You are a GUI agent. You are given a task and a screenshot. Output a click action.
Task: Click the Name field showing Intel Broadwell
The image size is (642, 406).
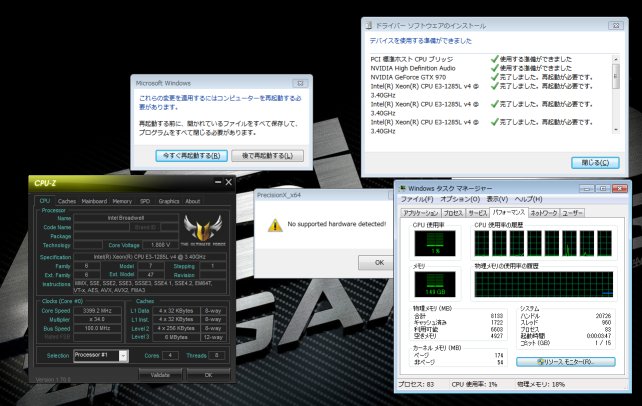[x=126, y=218]
